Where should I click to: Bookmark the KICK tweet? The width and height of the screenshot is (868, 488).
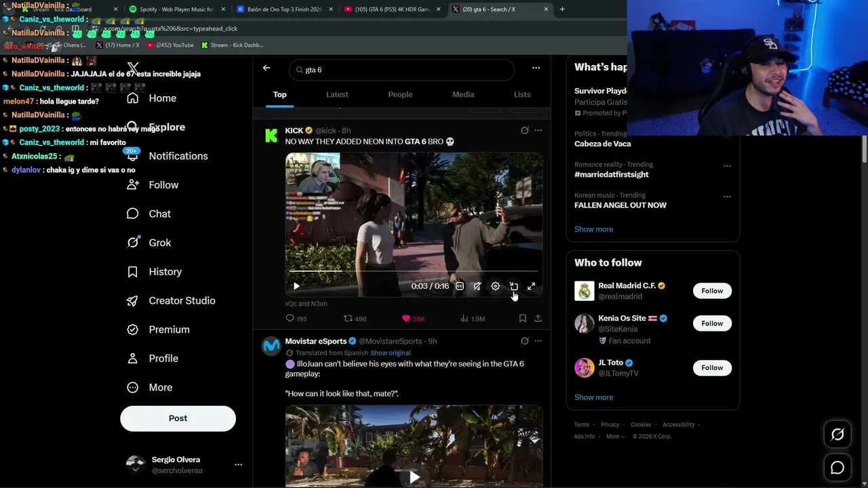pos(522,319)
